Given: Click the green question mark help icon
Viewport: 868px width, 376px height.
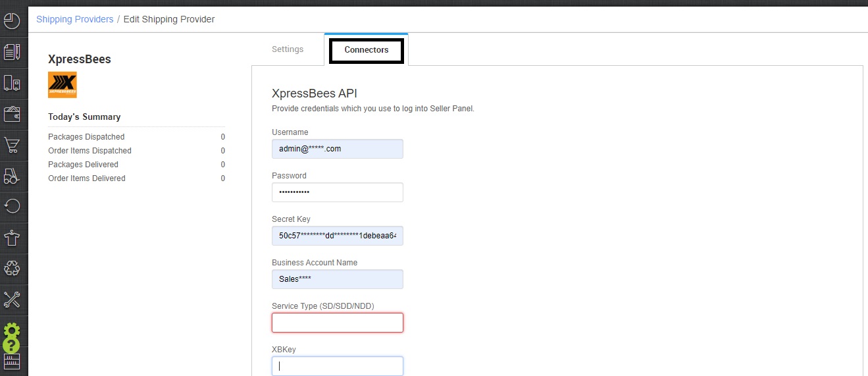Looking at the screenshot, I should [11, 345].
